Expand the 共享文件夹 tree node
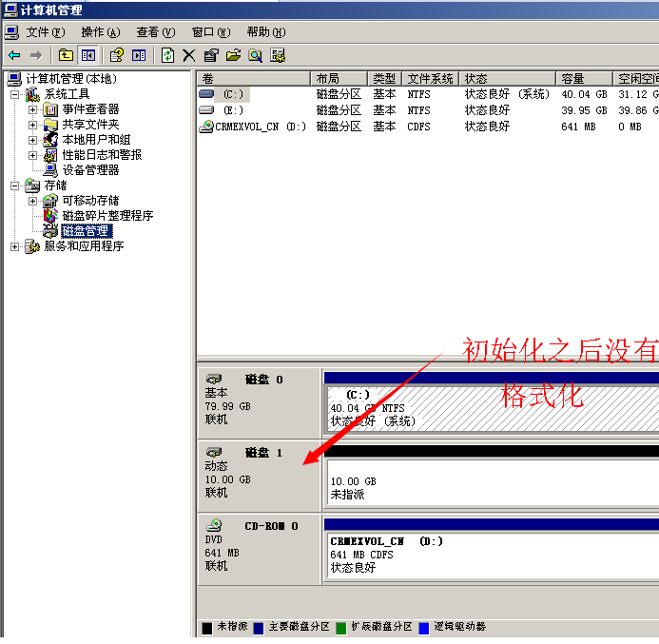 coord(32,125)
